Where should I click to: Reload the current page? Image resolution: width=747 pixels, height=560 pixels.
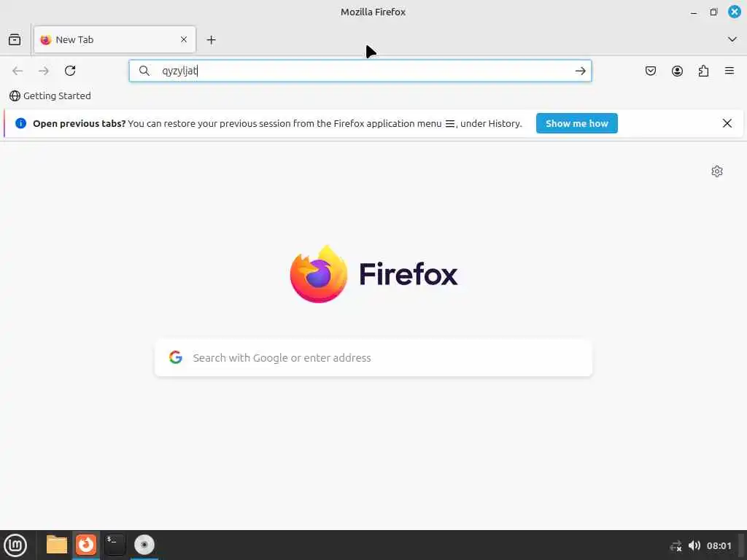(70, 71)
